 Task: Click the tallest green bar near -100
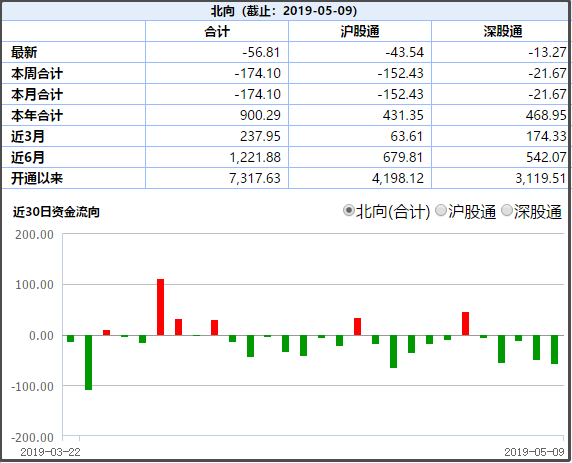89,362
